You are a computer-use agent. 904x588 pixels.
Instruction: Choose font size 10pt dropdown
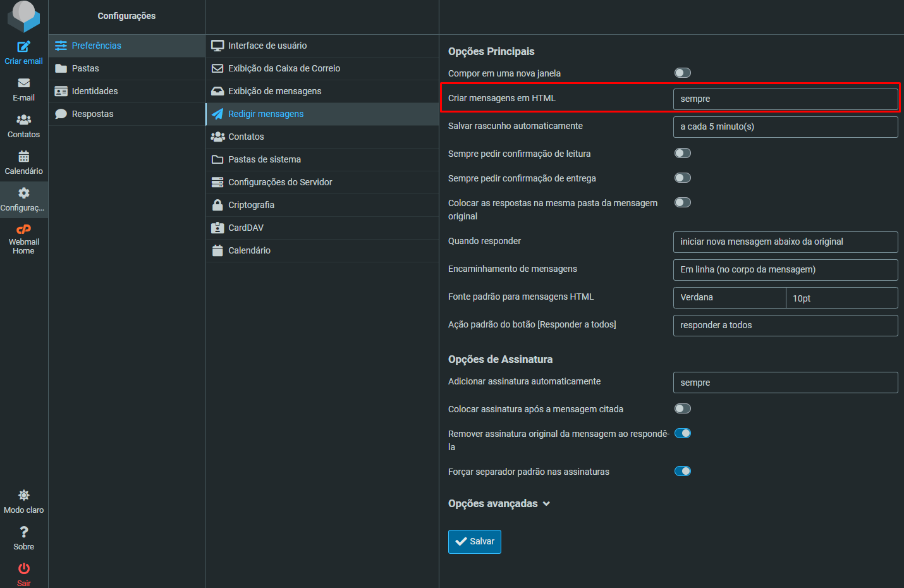[x=841, y=298]
